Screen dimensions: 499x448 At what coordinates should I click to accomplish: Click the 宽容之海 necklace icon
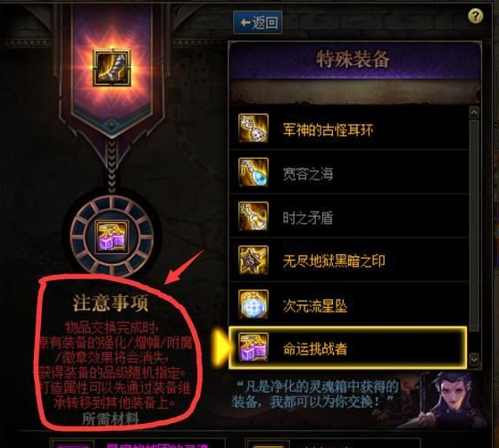pos(254,172)
